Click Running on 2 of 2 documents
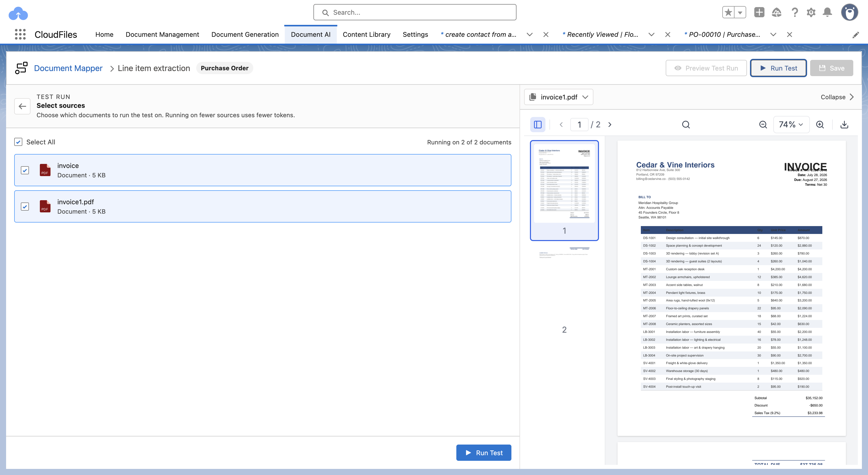This screenshot has width=868, height=475. point(469,142)
